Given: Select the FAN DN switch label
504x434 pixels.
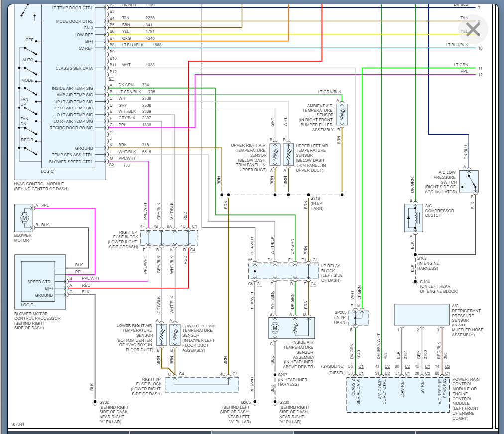Looking at the screenshot, I should tap(24, 121).
